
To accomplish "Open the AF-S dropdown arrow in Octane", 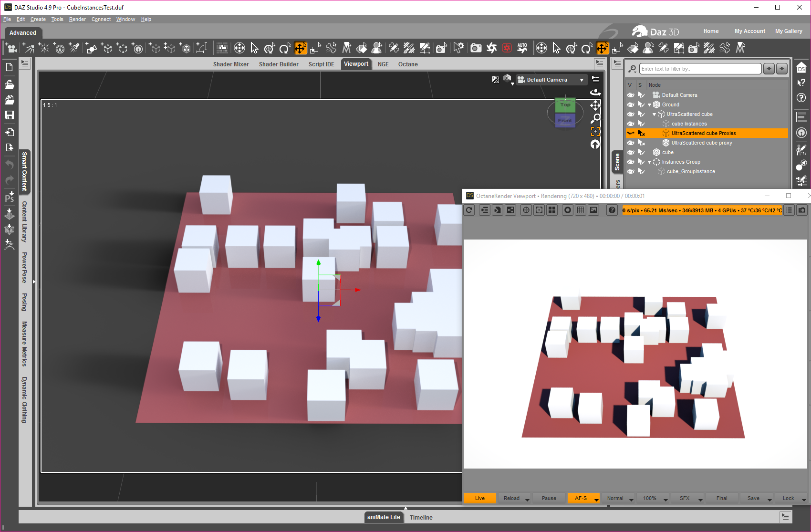I will pyautogui.click(x=596, y=499).
